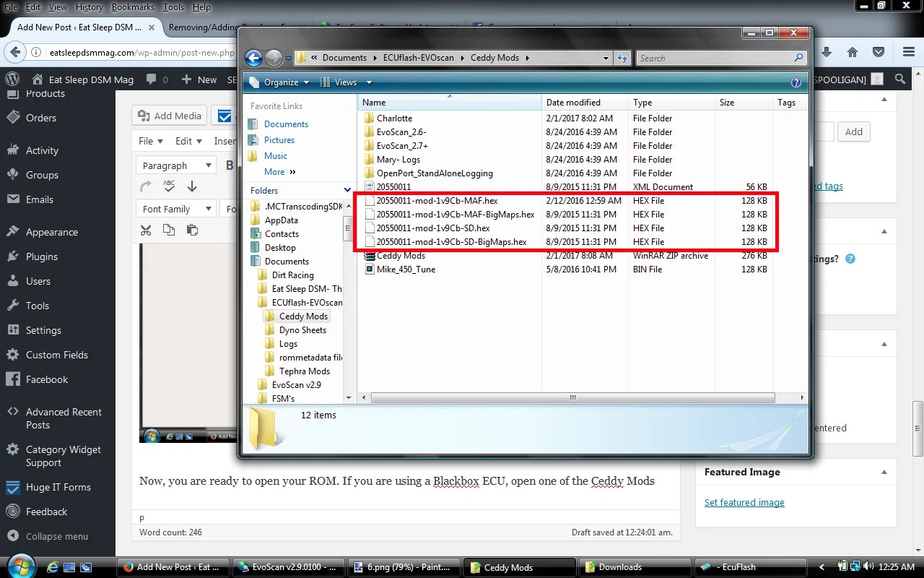The width and height of the screenshot is (924, 578).
Task: Click the site info icon in URL bar
Action: [37, 53]
